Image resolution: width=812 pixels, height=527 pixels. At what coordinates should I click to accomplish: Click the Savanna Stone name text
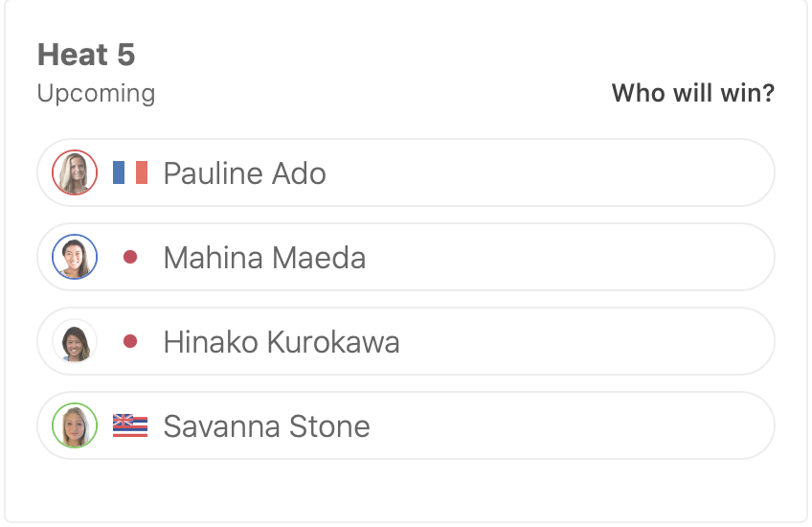[266, 426]
